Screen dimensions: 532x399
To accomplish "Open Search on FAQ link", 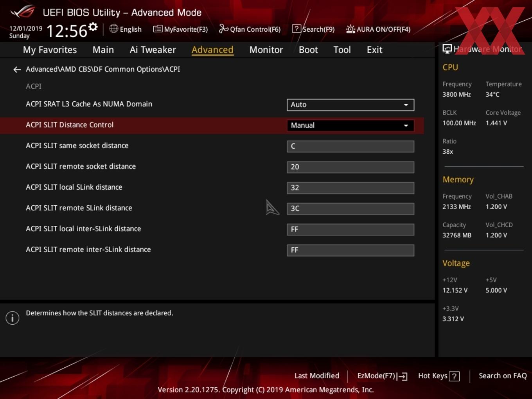I will click(x=503, y=376).
